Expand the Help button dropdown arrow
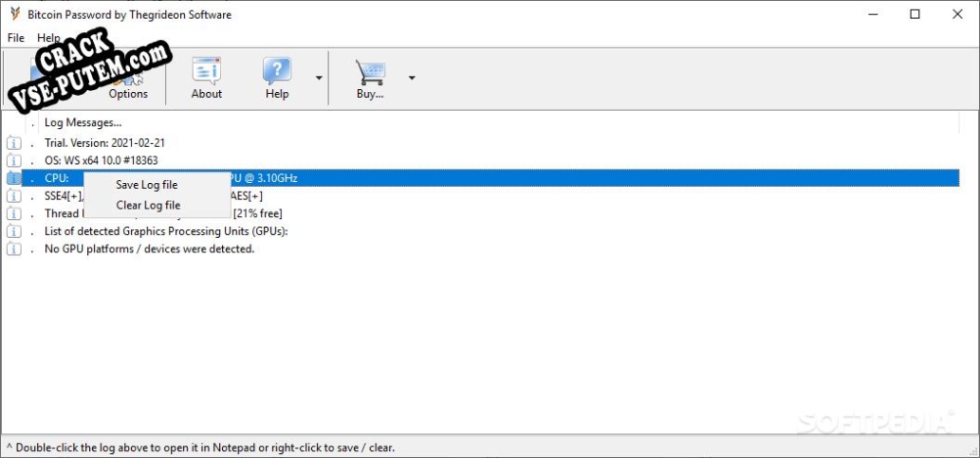Viewport: 980px width, 458px height. point(319,78)
